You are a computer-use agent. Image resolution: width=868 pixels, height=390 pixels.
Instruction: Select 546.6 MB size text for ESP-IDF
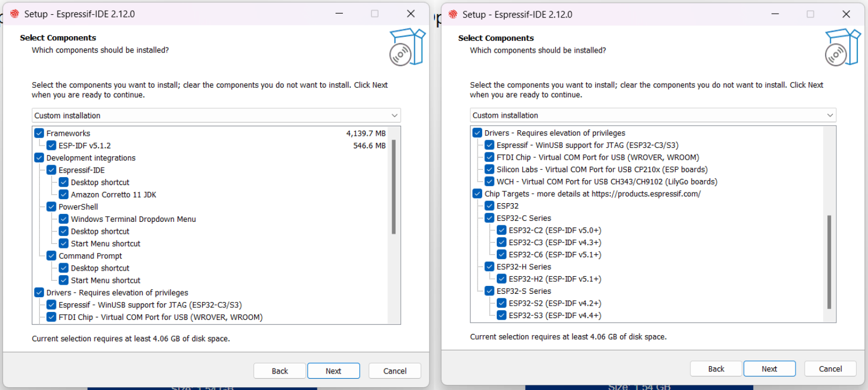(x=369, y=145)
